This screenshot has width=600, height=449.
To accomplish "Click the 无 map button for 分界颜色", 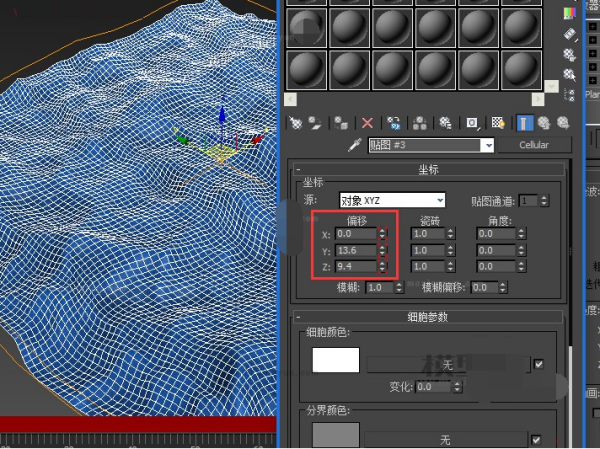I will click(445, 440).
